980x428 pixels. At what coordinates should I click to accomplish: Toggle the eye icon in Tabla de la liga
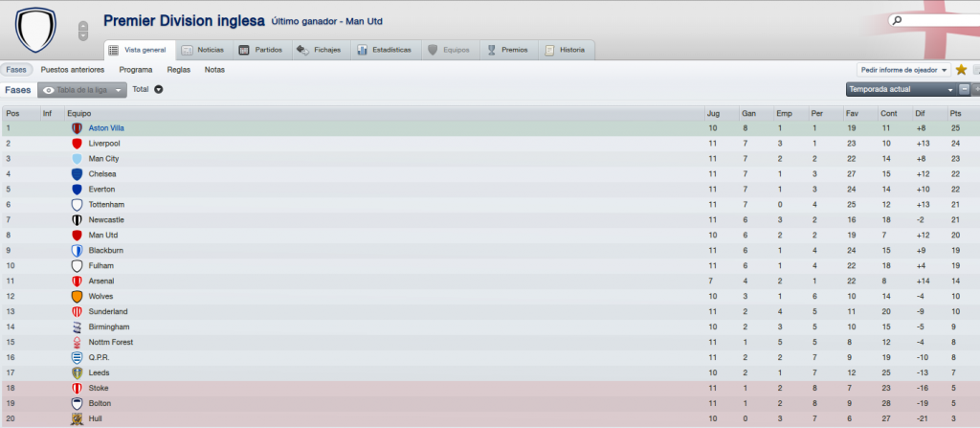49,90
